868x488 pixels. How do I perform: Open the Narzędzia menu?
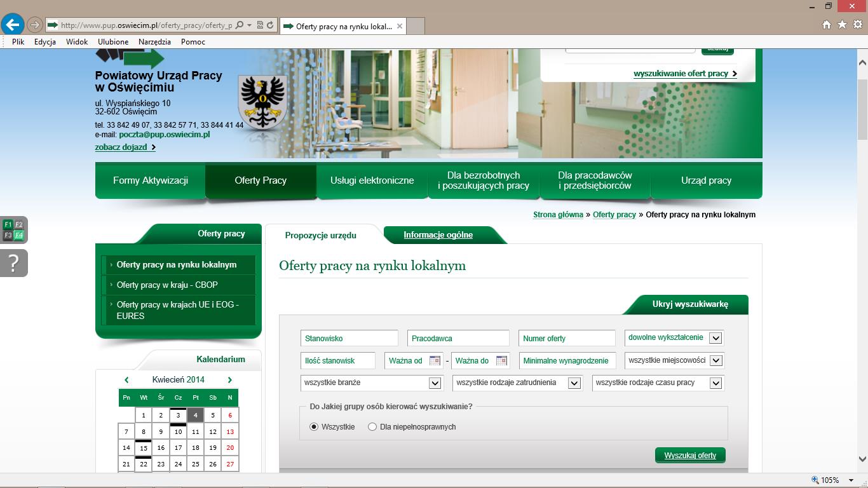click(x=154, y=42)
